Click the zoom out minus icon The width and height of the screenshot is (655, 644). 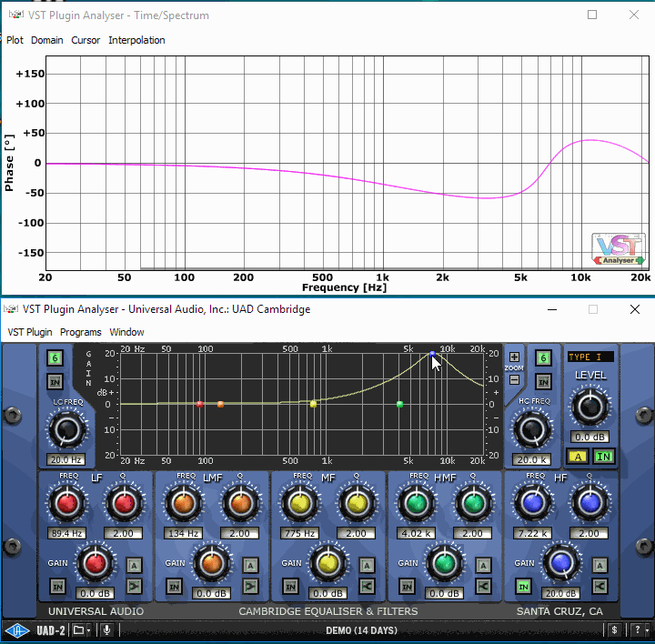coord(514,379)
